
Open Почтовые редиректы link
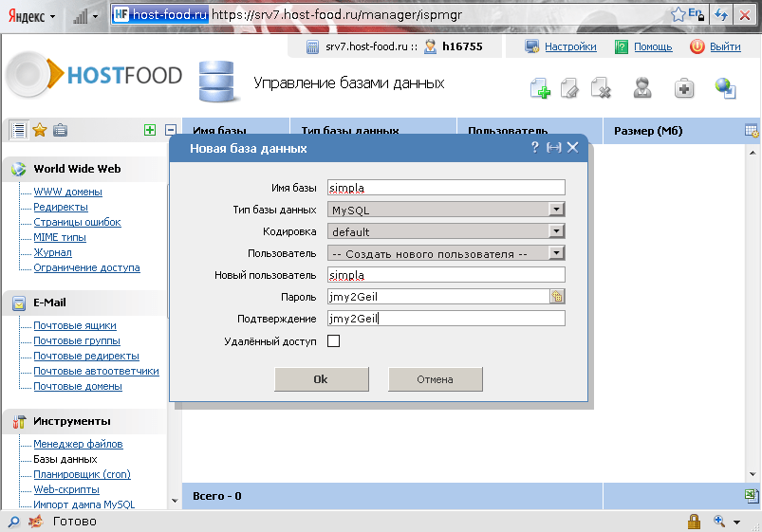point(86,356)
